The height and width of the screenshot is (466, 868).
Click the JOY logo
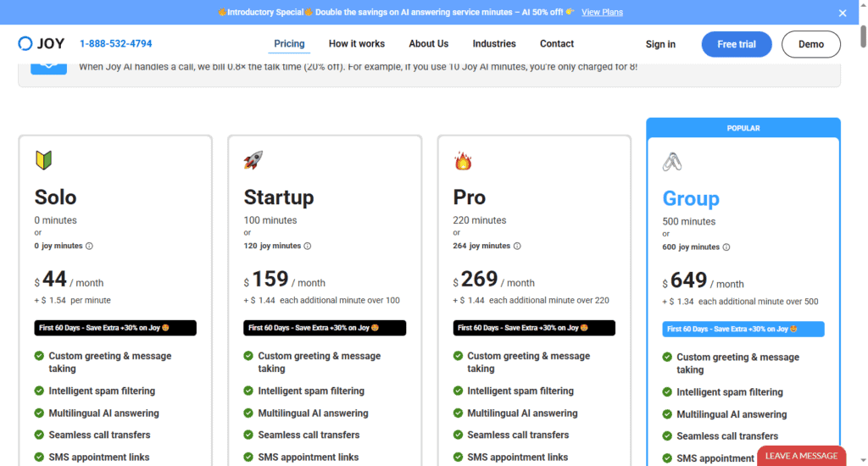pyautogui.click(x=42, y=44)
